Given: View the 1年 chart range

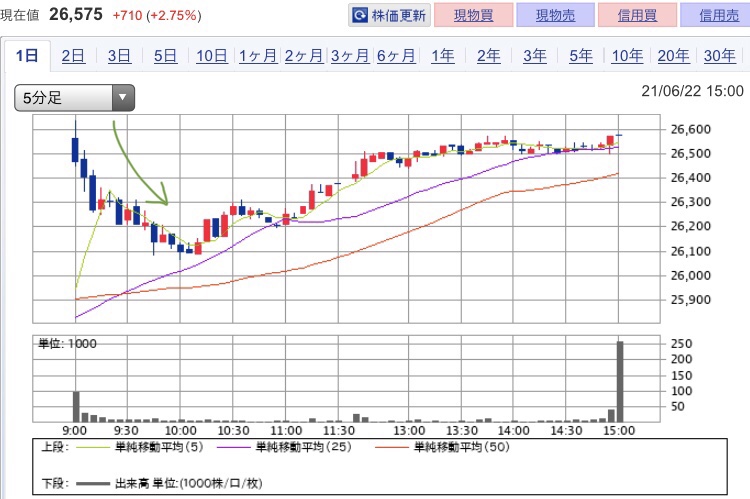Looking at the screenshot, I should 443,56.
